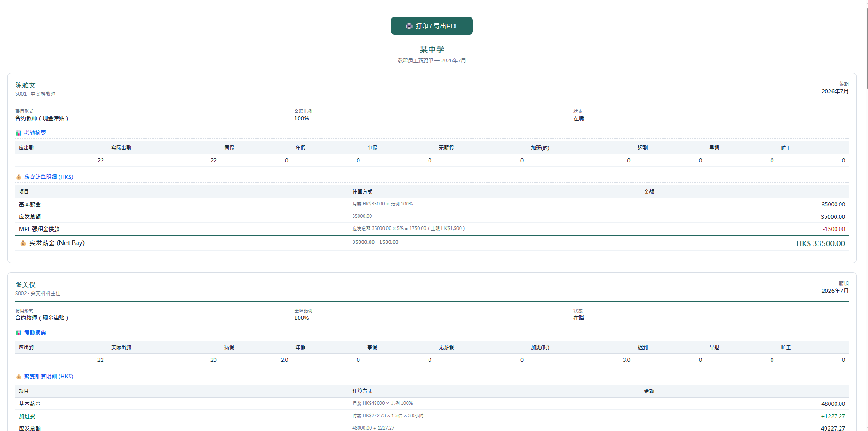Click the formula 月薪 HK$35000 × 比例 100%
Image resolution: width=868 pixels, height=431 pixels.
tap(382, 204)
